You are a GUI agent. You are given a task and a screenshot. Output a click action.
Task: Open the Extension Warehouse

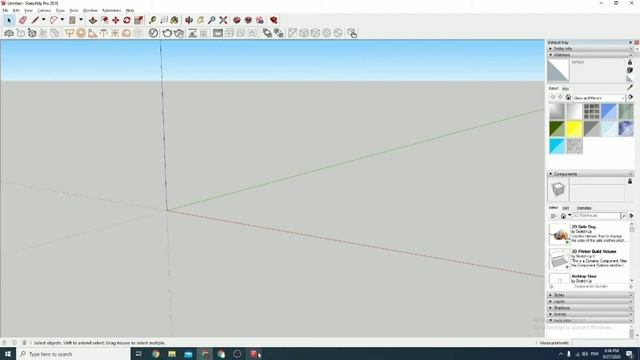248,20
